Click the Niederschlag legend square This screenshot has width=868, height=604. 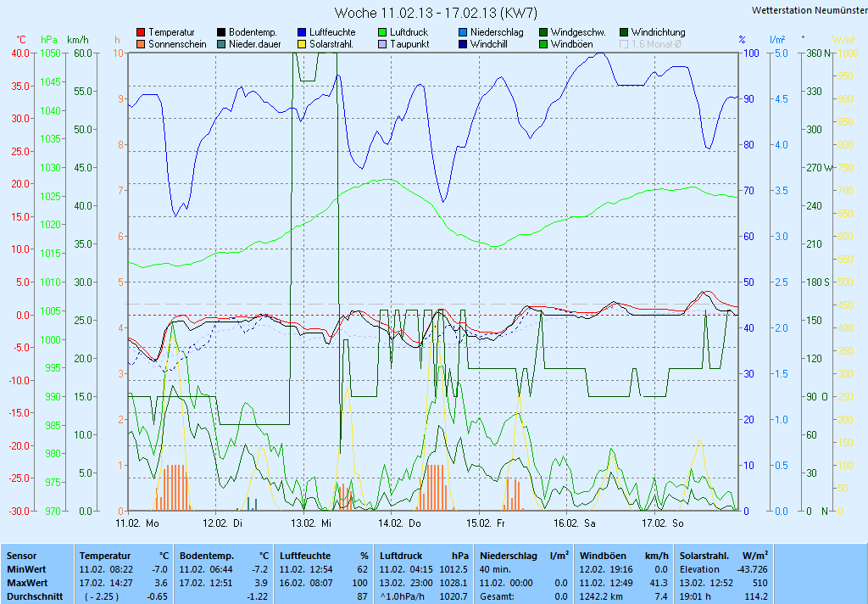coord(463,33)
